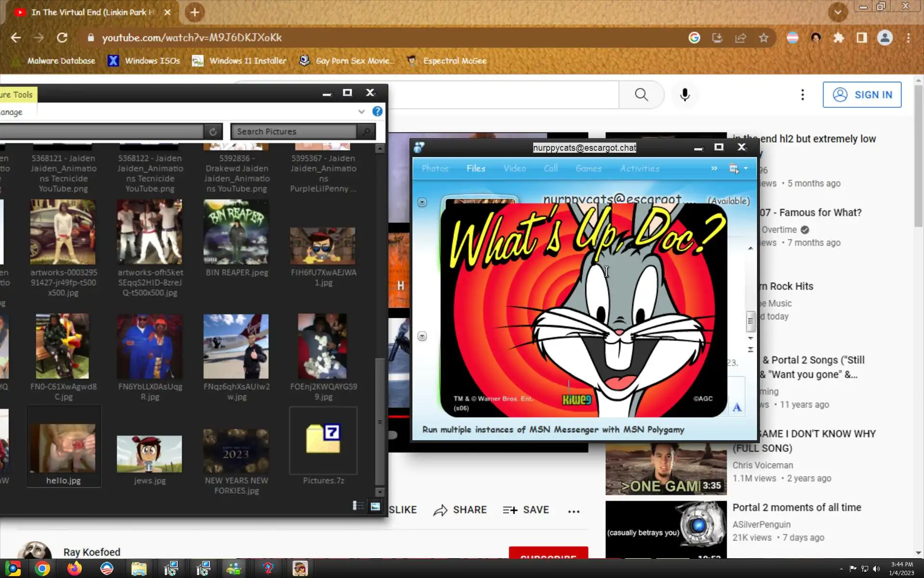
Task: Open the Explorer help question mark icon
Action: point(377,112)
